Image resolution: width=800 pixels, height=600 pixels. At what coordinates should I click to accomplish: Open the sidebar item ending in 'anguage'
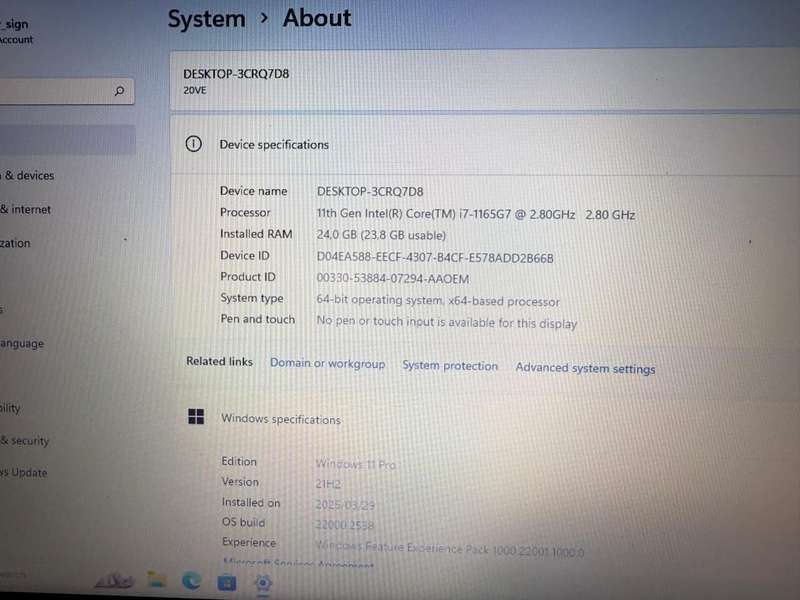[22, 343]
